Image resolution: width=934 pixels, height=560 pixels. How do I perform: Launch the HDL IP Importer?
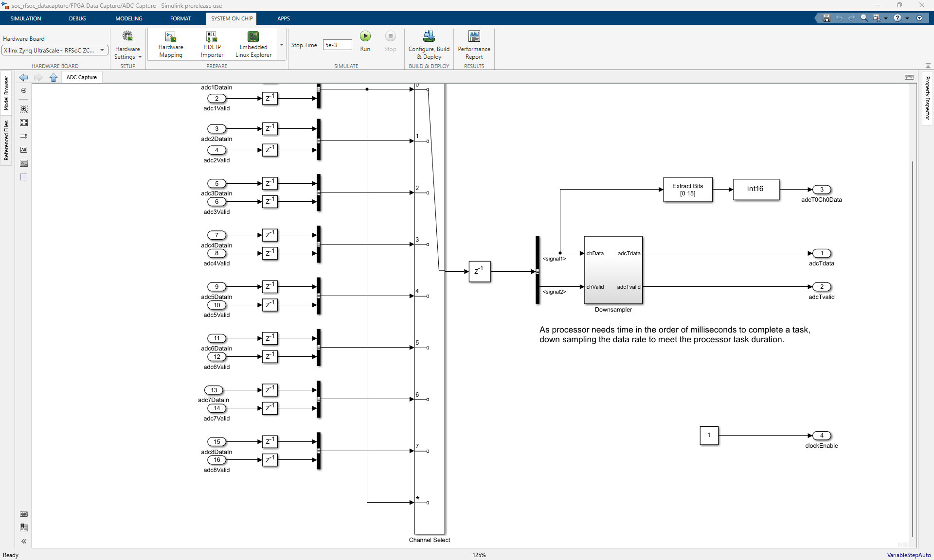pos(212,45)
